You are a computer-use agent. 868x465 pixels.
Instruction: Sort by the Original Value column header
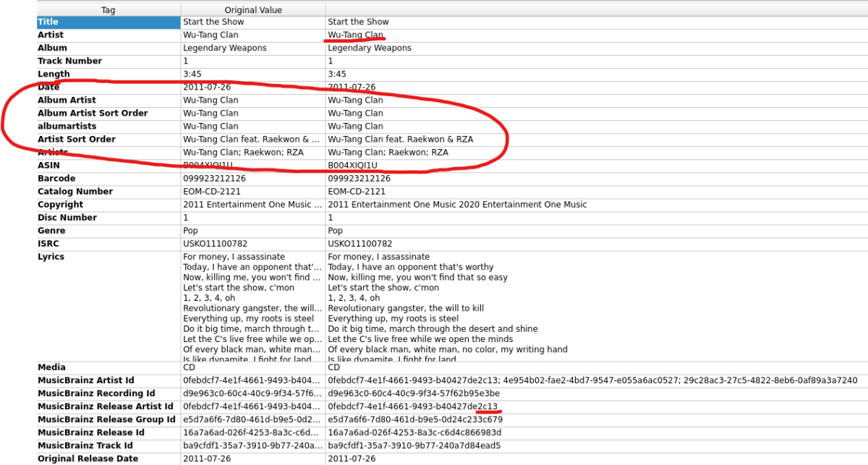click(253, 10)
